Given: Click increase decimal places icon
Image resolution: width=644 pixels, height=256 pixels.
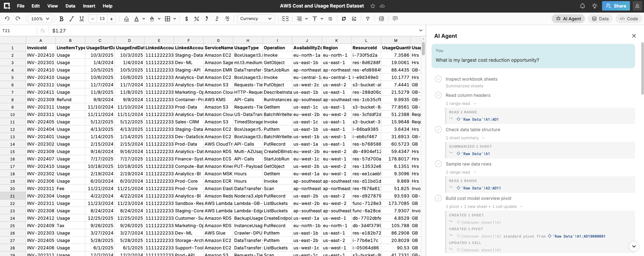Looking at the screenshot, I should [227, 18].
